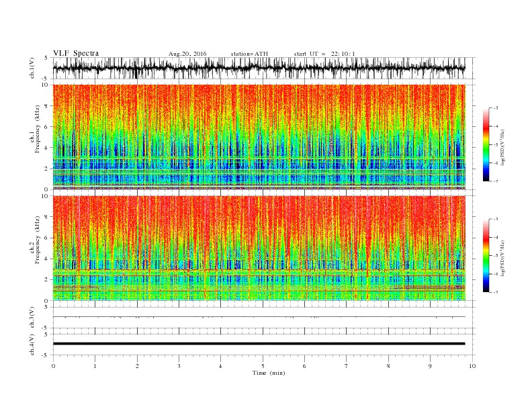Select the 'start UT = 22:10:1' header text
This screenshot has height=411, width=532.
(324, 54)
